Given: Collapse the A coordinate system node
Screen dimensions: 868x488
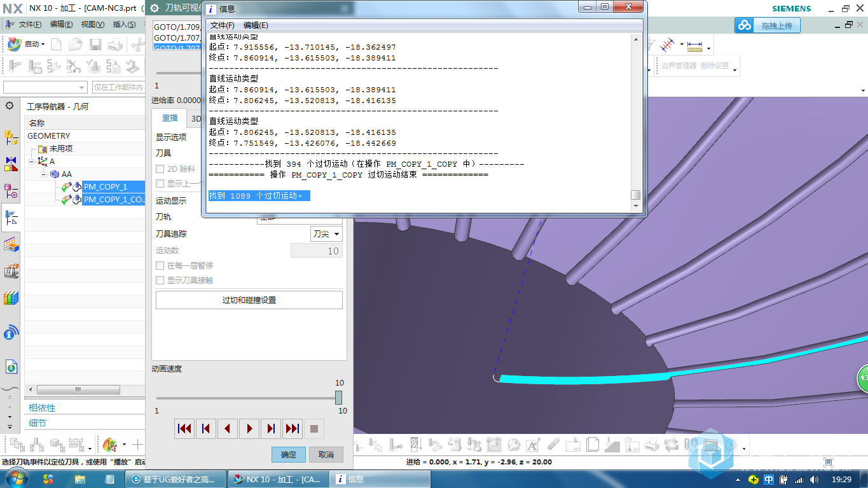Looking at the screenshot, I should 31,162.
